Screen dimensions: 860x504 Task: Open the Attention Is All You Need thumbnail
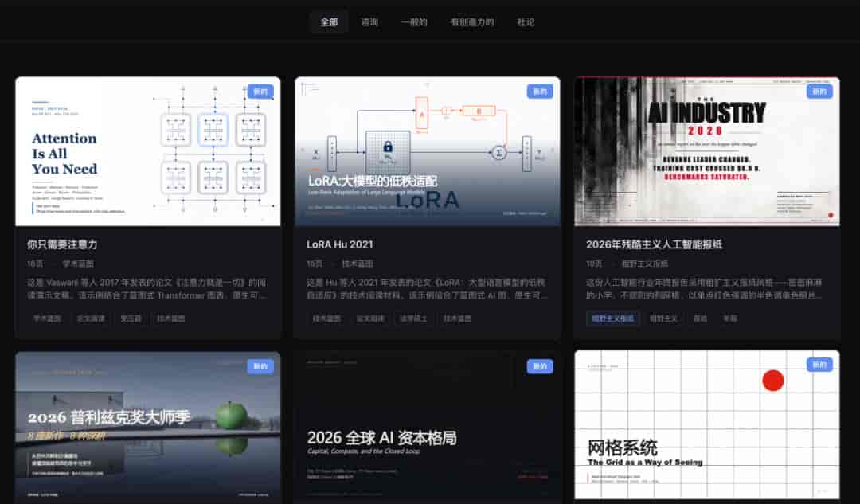[x=148, y=151]
